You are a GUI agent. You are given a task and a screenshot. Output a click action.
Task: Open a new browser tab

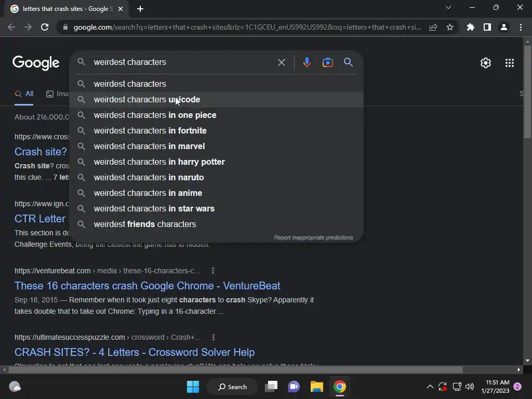140,9
